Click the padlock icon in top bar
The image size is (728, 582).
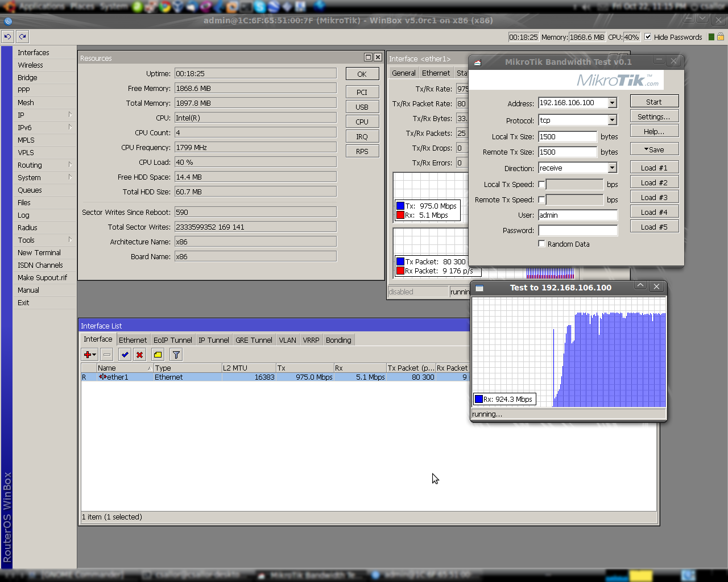pyautogui.click(x=720, y=37)
